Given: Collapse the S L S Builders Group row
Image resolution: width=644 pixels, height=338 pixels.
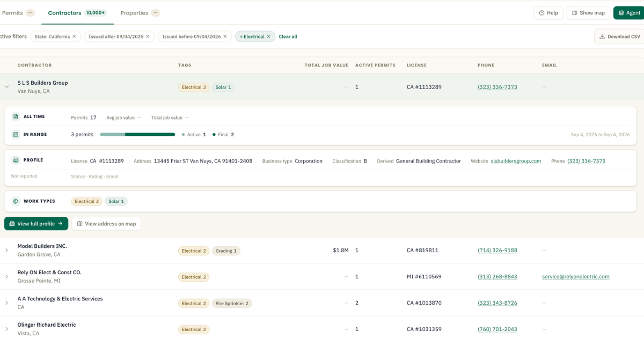Looking at the screenshot, I should tap(6, 87).
